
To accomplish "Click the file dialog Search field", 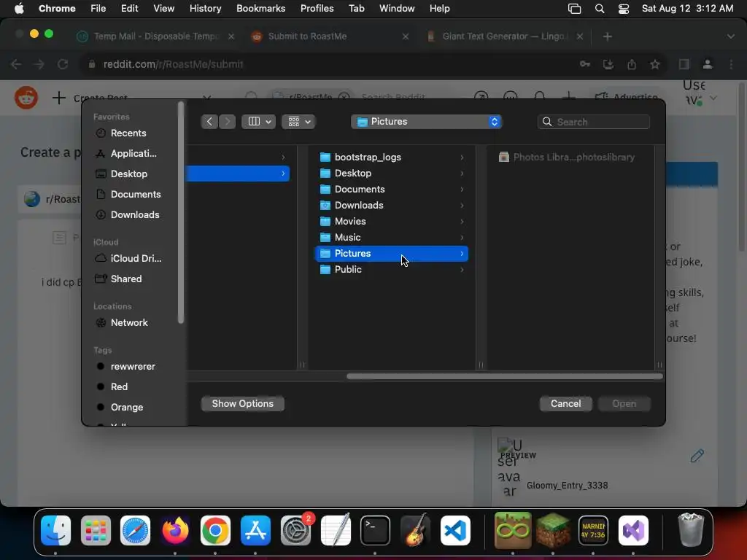I will [594, 122].
